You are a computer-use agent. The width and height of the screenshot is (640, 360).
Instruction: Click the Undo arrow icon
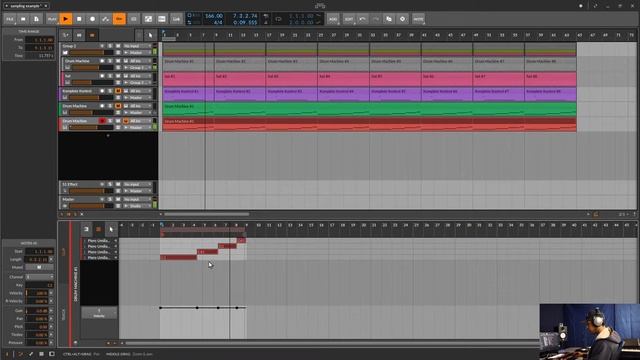tap(362, 19)
